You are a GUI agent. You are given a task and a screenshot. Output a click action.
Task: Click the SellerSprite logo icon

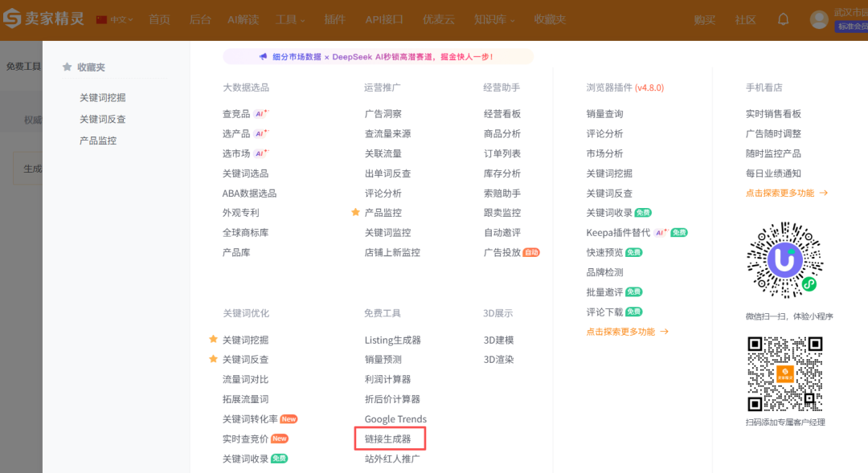click(x=11, y=19)
